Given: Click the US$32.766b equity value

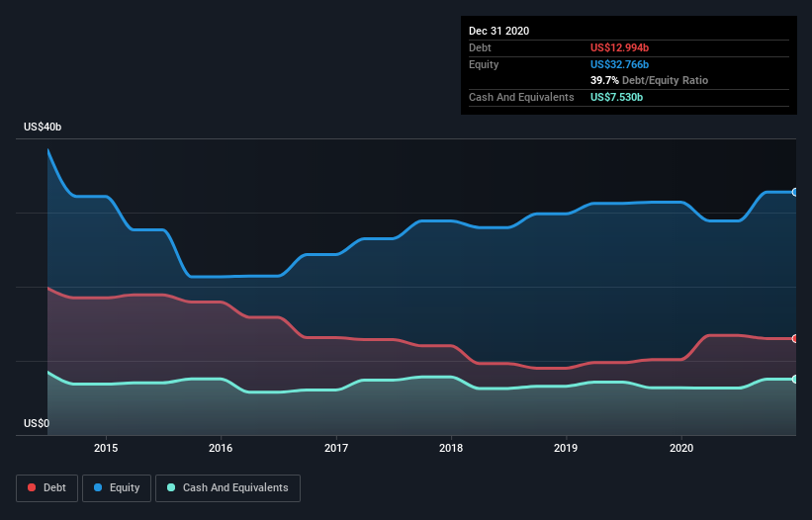Looking at the screenshot, I should (x=619, y=64).
